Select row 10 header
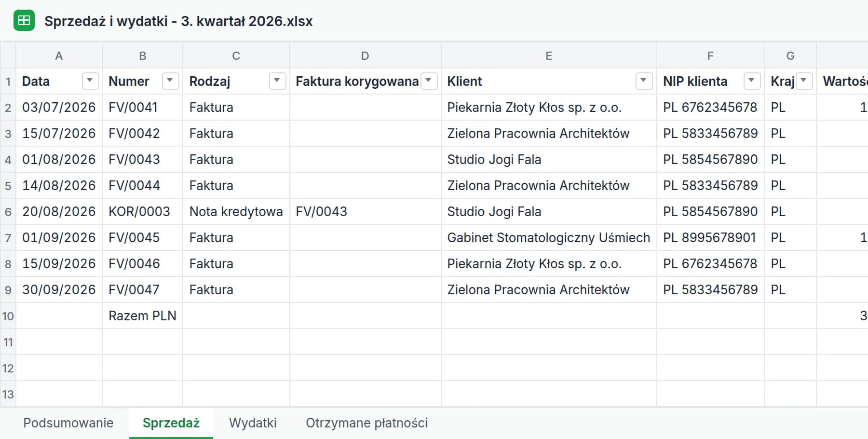 coord(8,316)
